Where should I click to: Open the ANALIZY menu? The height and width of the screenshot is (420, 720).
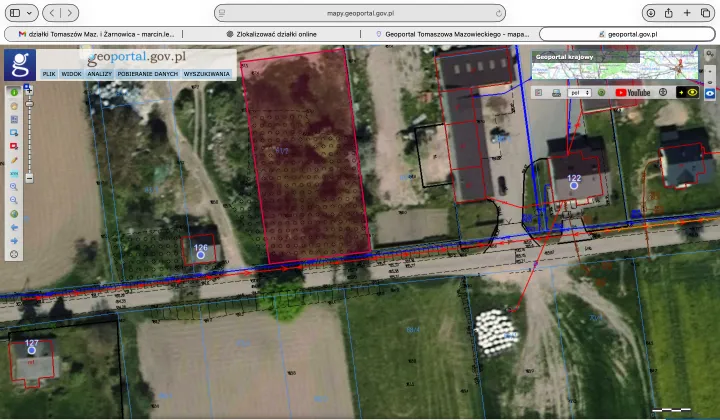tap(99, 74)
